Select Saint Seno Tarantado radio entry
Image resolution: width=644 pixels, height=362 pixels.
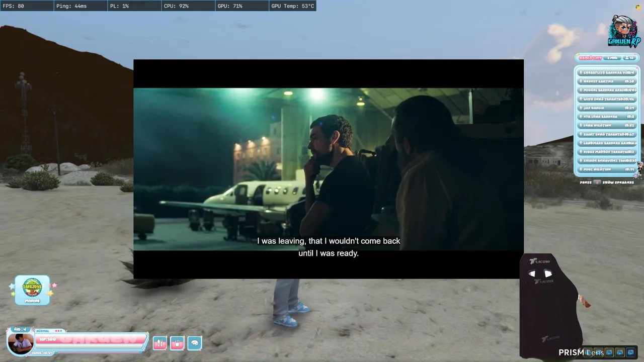pyautogui.click(x=607, y=134)
